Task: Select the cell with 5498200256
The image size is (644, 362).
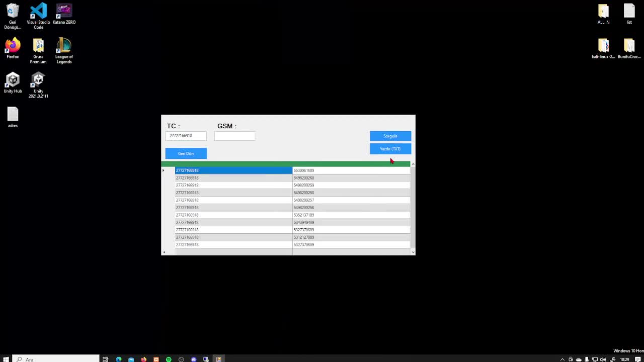Action: (x=351, y=208)
